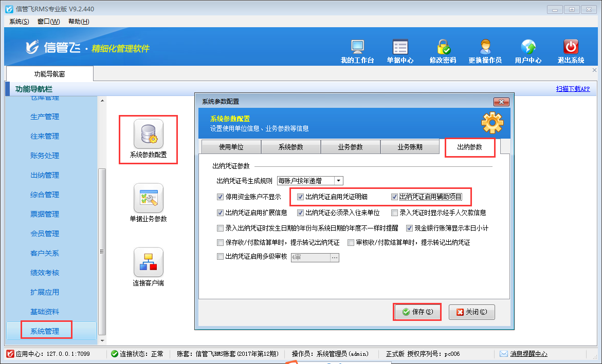Open the 系统(S) menu
This screenshot has width=602, height=364.
19,22
